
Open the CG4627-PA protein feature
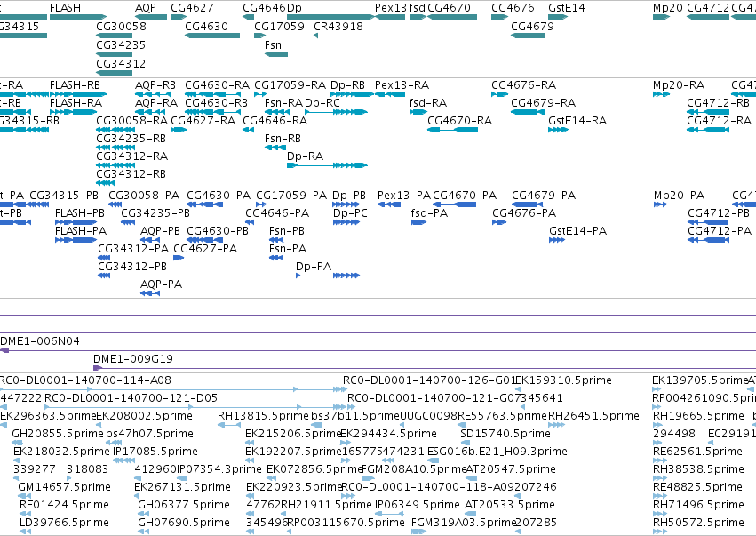pyautogui.click(x=179, y=258)
